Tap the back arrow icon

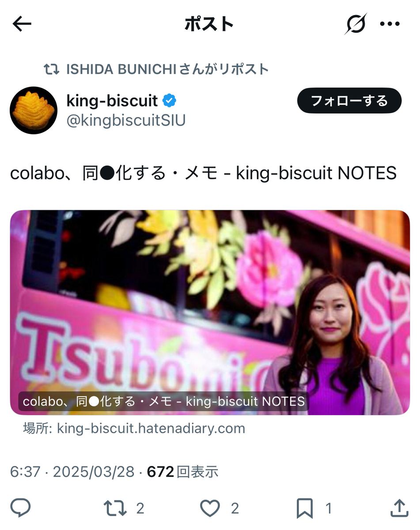point(22,24)
